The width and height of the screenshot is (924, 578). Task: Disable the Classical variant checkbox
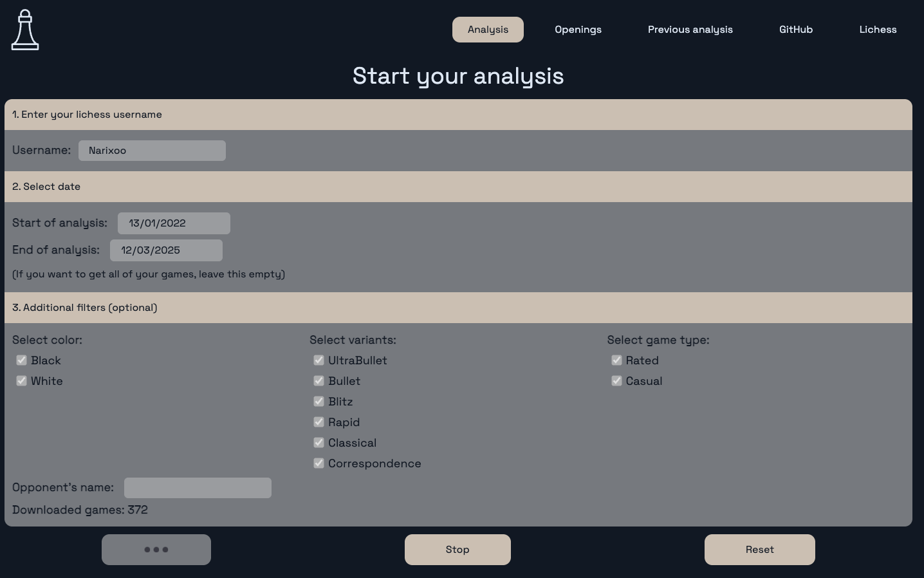(319, 443)
